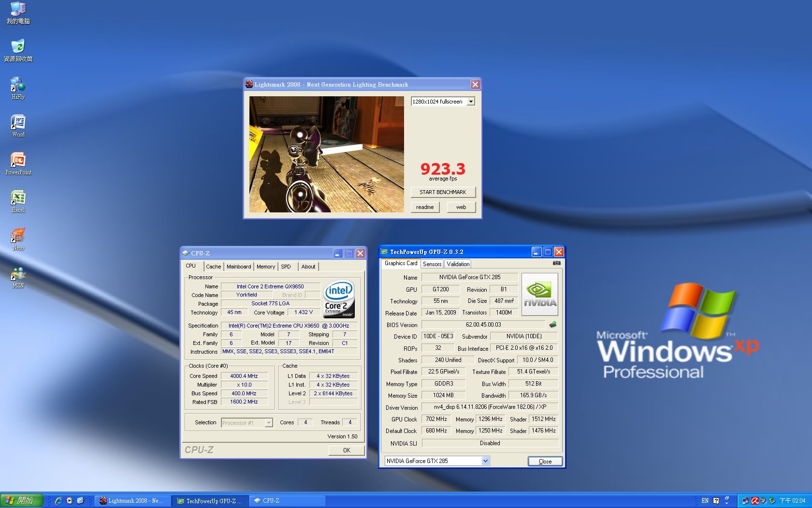The width and height of the screenshot is (812, 508).
Task: Click the CPU-Z Specification field
Action: (x=289, y=326)
